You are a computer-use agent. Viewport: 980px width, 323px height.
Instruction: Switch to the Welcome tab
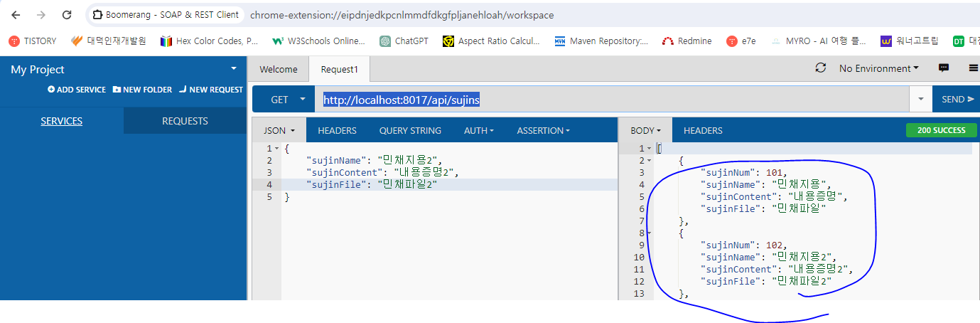[x=278, y=69]
